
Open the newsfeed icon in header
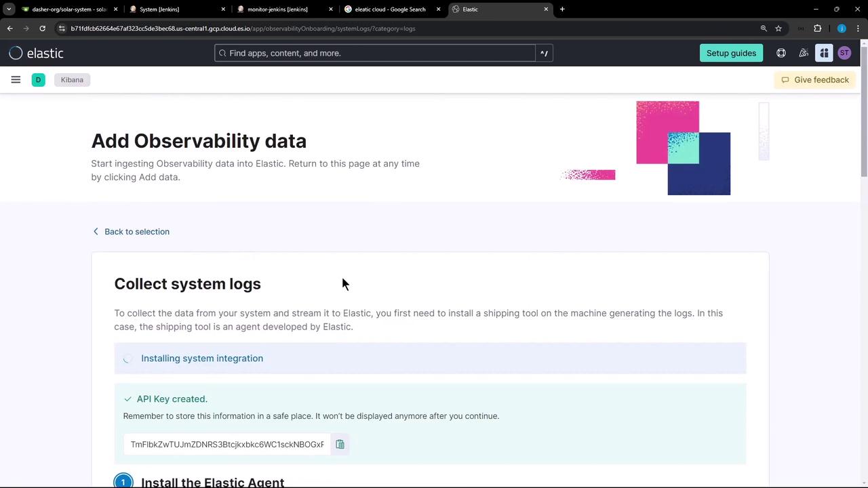(804, 53)
